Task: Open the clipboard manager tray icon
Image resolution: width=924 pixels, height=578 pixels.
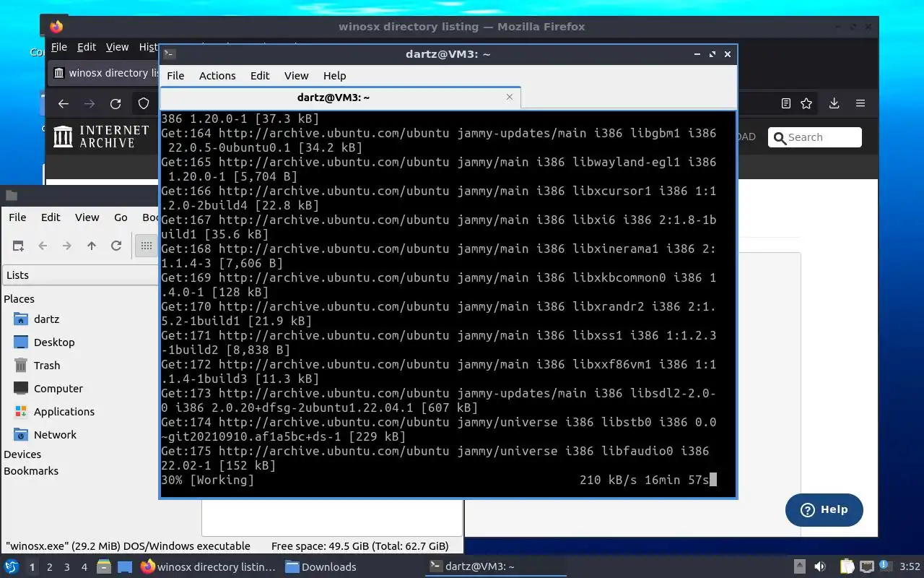Action: coord(847,566)
